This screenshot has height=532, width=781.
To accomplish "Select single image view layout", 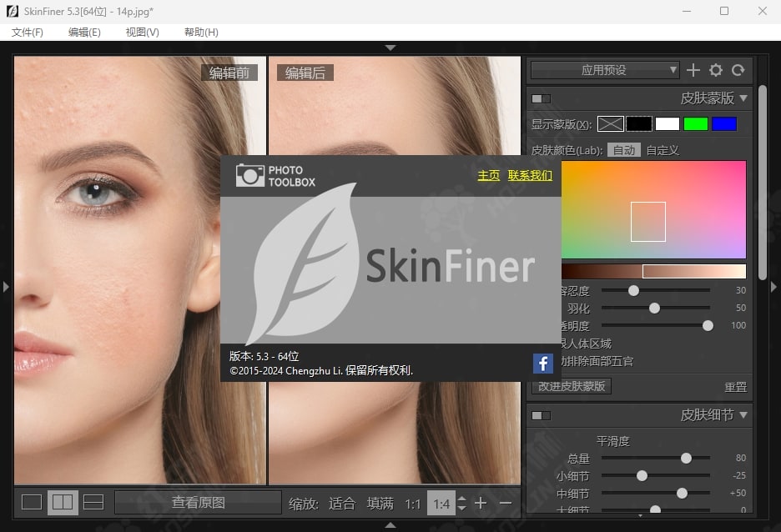I will coord(31,502).
